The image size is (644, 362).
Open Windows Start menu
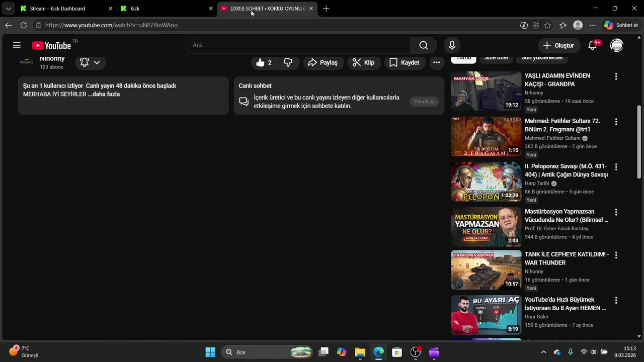tap(210, 352)
